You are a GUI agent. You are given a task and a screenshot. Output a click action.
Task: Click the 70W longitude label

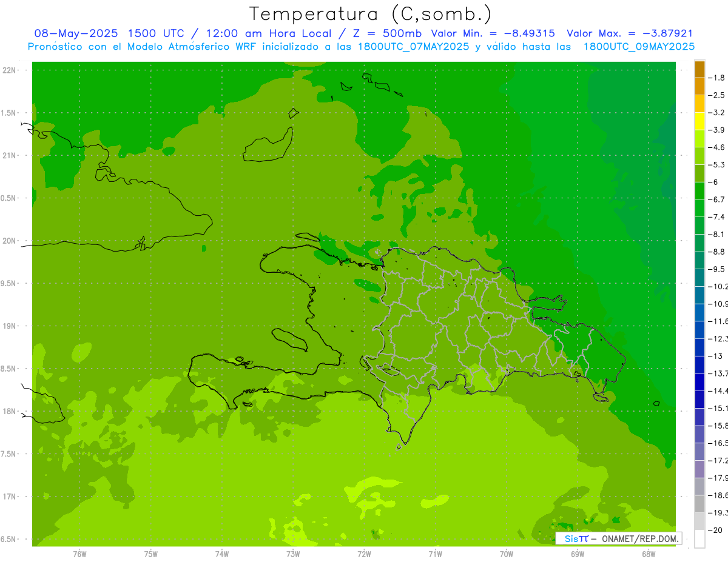507,554
